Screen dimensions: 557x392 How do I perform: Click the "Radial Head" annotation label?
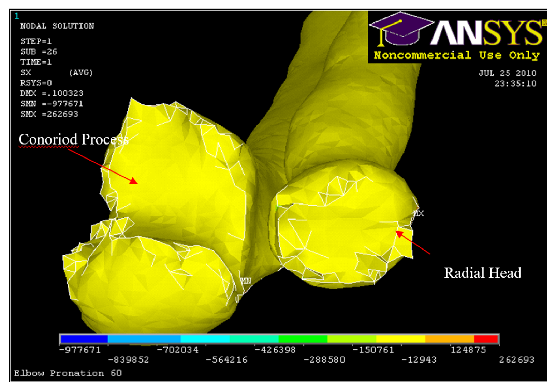[x=482, y=273]
